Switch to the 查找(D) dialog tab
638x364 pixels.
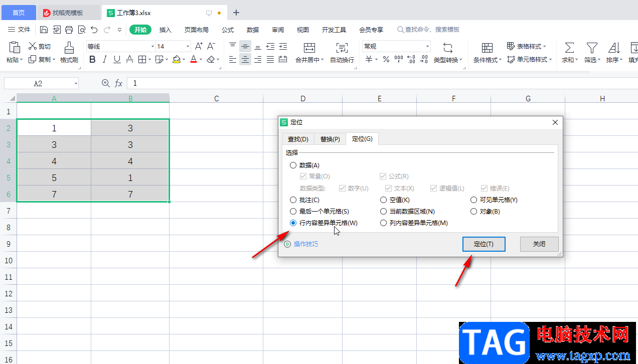click(298, 139)
